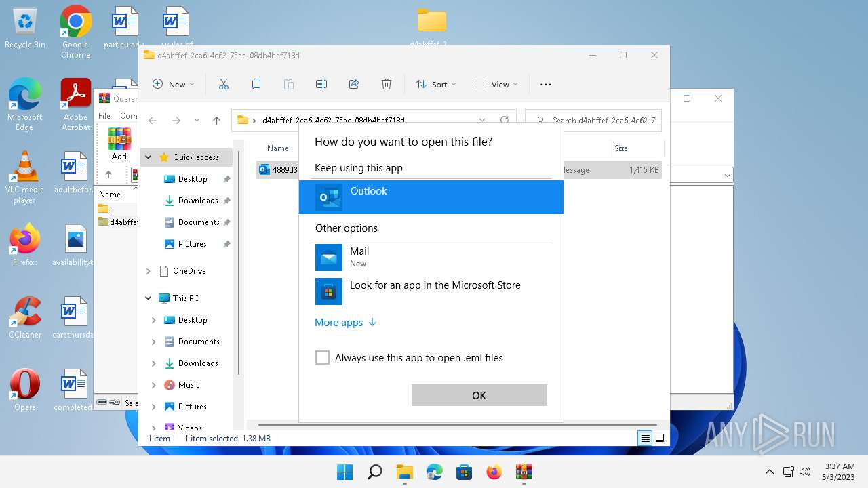The image size is (868, 488).
Task: Select Look for an app in Microsoft Store
Action: point(431,291)
